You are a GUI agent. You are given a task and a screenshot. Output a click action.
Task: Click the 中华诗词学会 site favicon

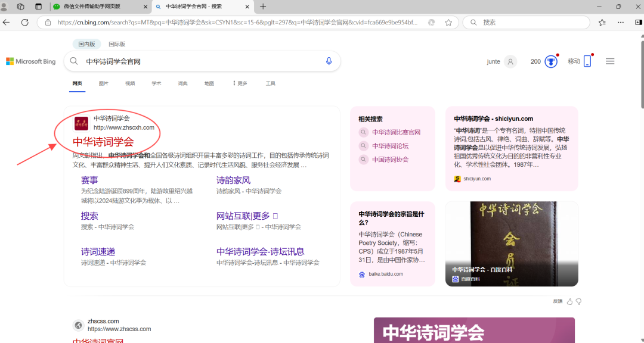pyautogui.click(x=81, y=123)
